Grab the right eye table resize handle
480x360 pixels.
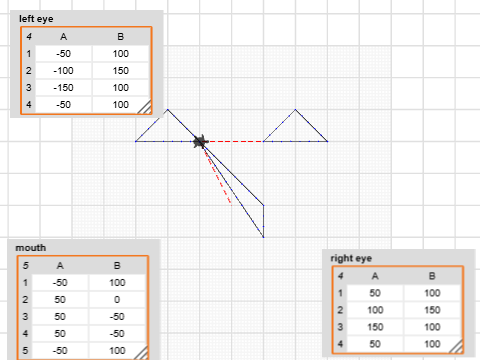(x=456, y=346)
